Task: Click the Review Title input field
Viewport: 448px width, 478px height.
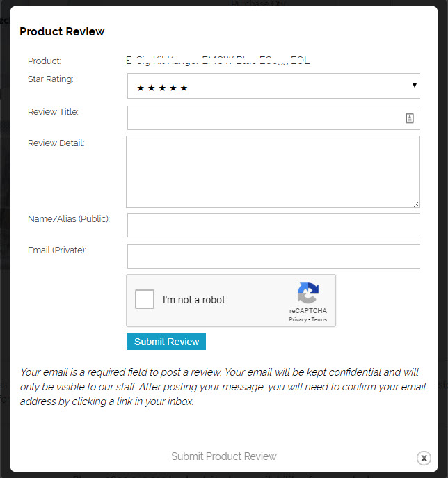Action: pos(264,118)
